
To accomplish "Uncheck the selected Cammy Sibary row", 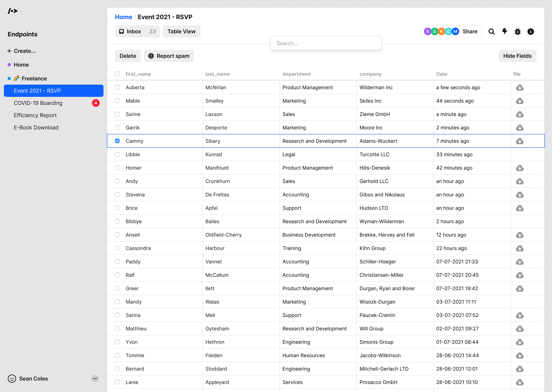I will (x=117, y=141).
